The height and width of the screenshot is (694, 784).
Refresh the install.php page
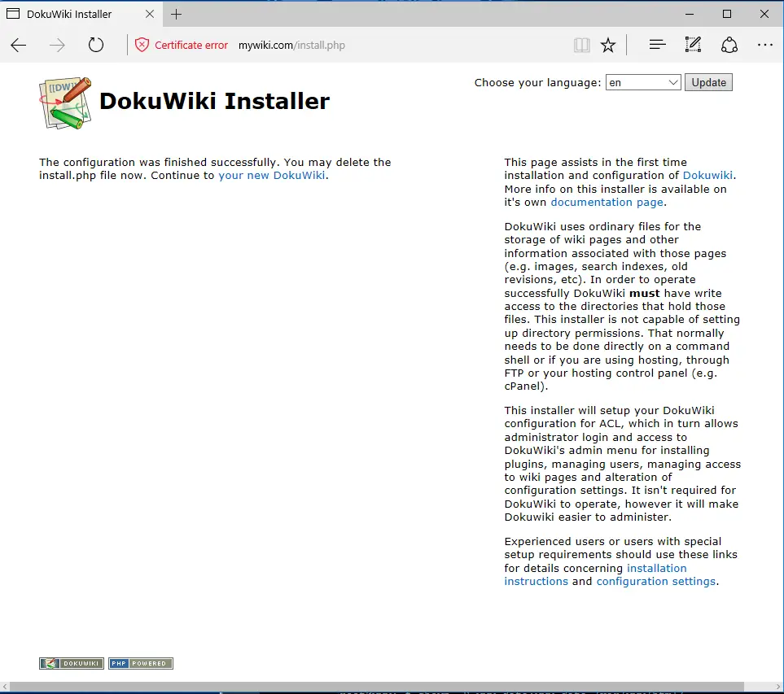[x=96, y=45]
